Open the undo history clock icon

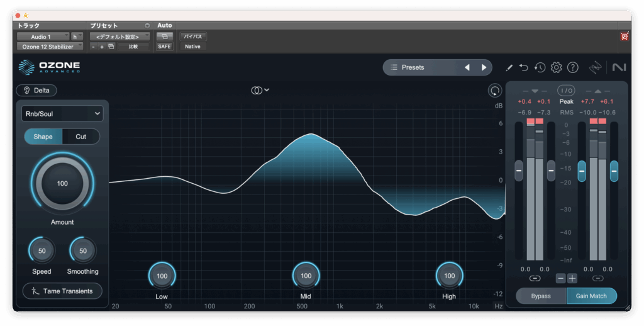click(x=540, y=67)
